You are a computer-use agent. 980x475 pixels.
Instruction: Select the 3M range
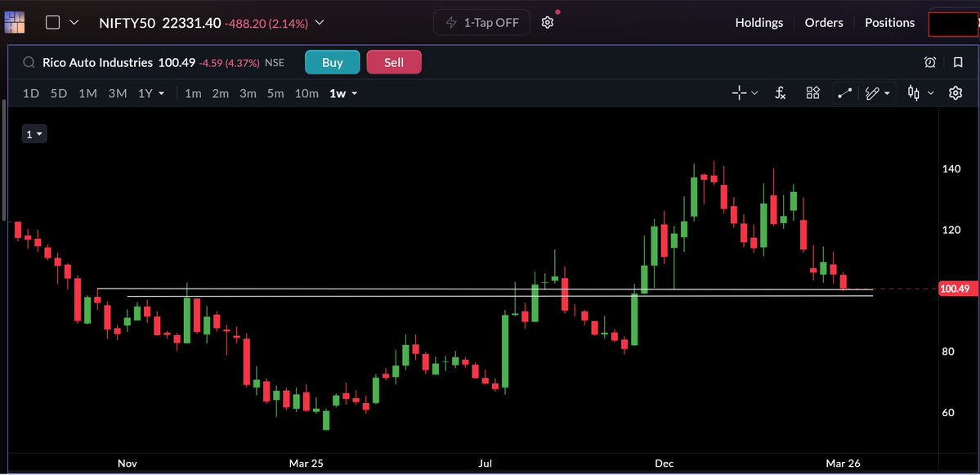coord(118,94)
